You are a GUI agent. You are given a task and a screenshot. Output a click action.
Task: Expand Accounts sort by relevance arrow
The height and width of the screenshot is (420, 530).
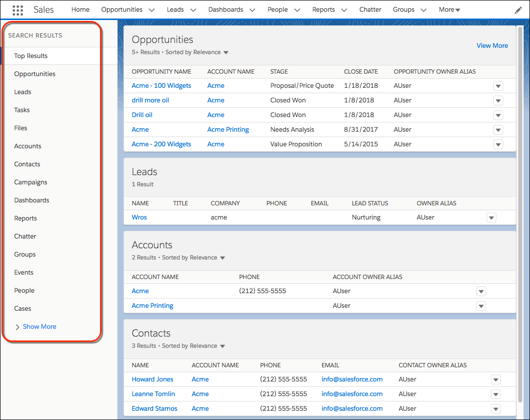pos(223,258)
